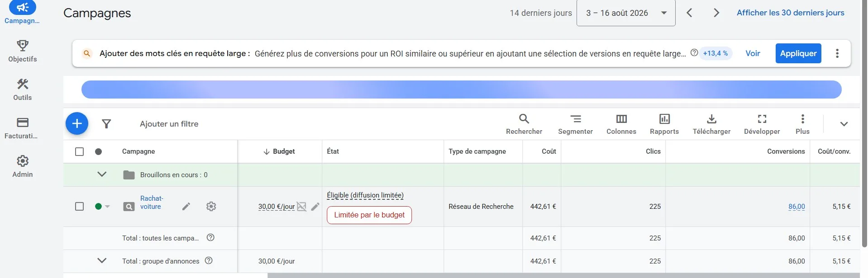Open the Segmenter toolbar option
868x278 pixels.
click(575, 124)
